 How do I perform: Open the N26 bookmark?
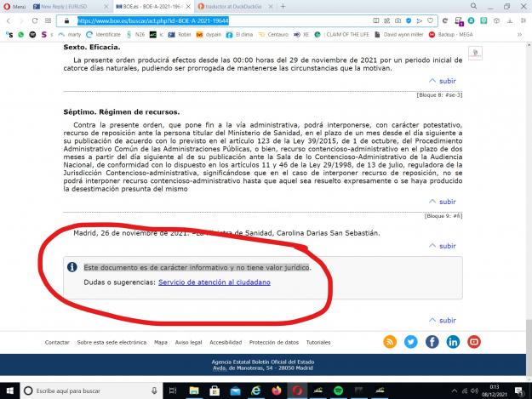(x=136, y=35)
